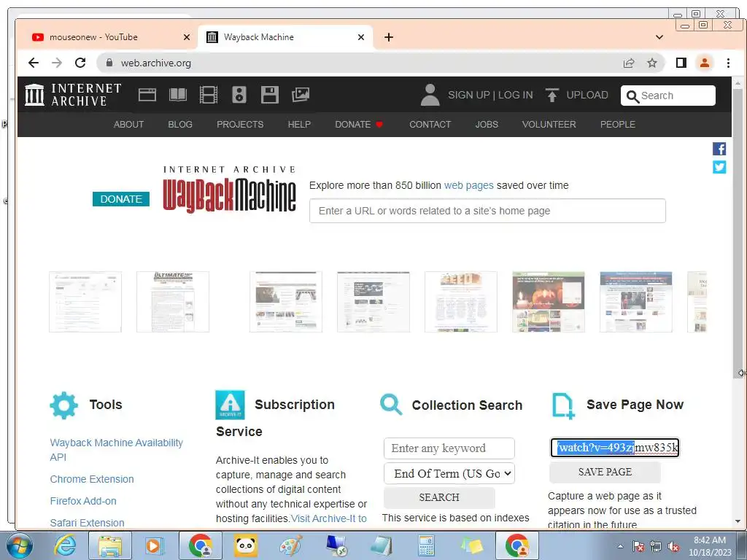Close the mouseonew YouTube tab

(187, 37)
